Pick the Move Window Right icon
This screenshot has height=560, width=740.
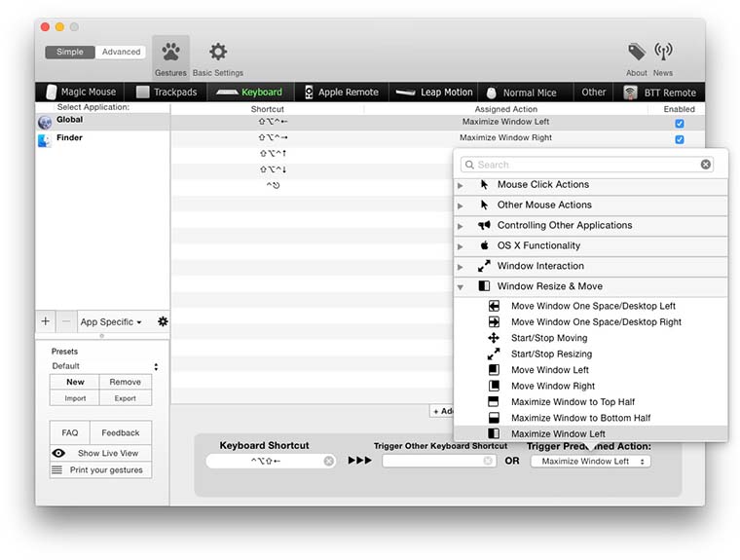494,386
